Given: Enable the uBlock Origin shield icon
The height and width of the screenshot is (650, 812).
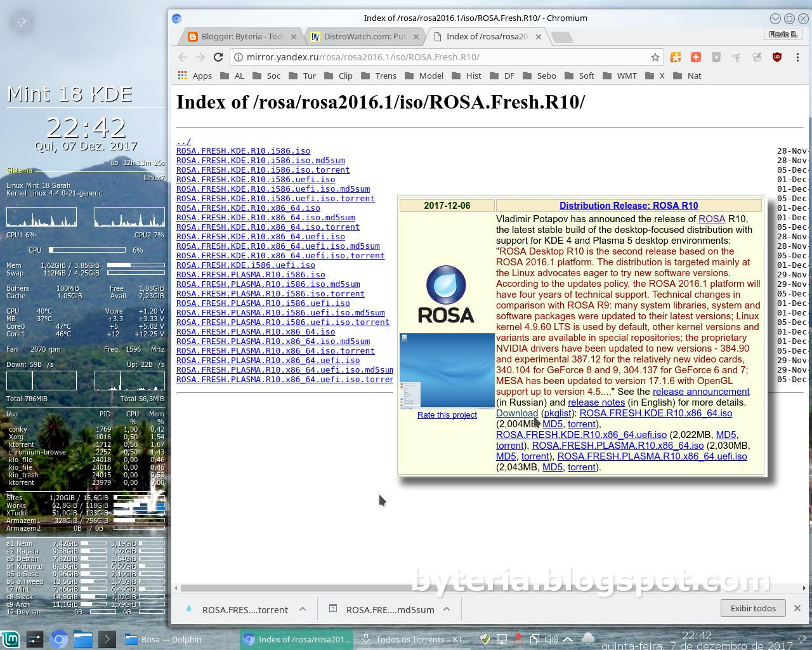Looking at the screenshot, I should click(775, 57).
